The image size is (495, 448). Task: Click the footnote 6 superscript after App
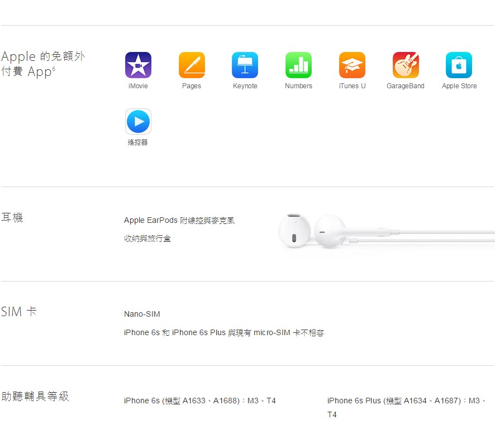click(x=54, y=69)
